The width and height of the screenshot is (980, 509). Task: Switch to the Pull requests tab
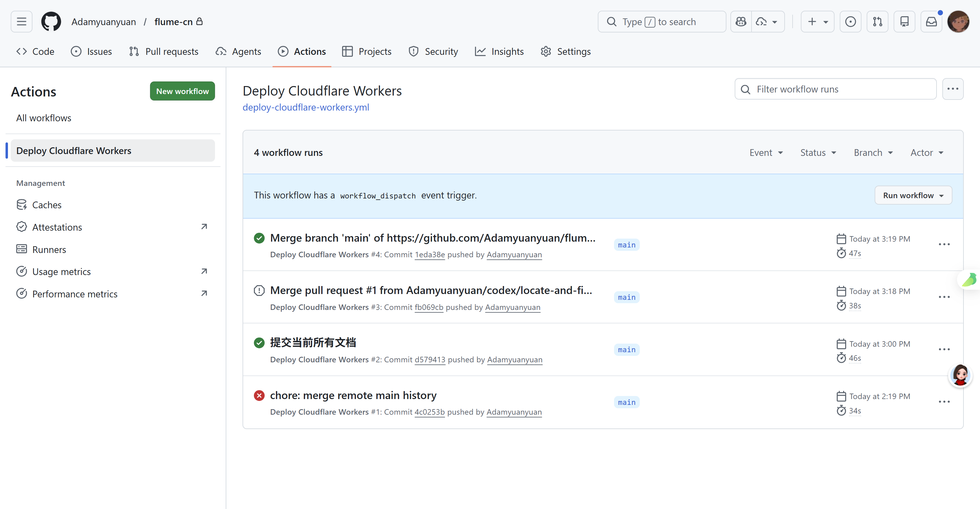point(164,51)
